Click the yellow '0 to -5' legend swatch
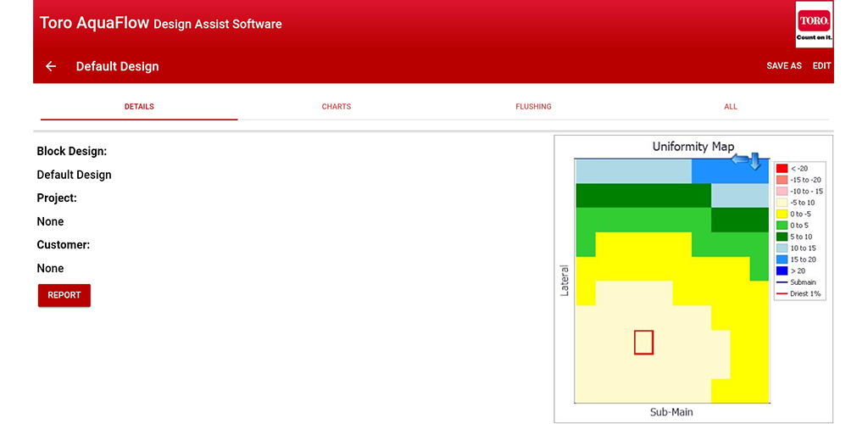 pyautogui.click(x=782, y=214)
